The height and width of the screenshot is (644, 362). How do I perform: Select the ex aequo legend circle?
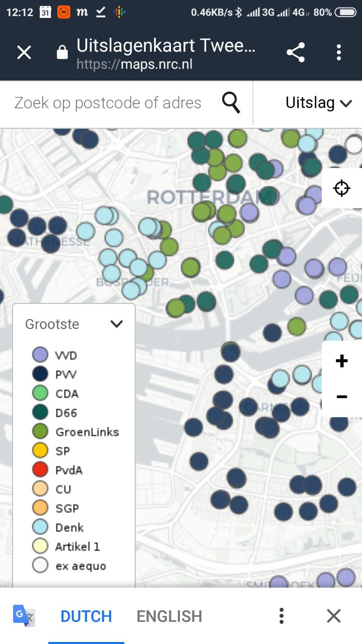(x=40, y=566)
